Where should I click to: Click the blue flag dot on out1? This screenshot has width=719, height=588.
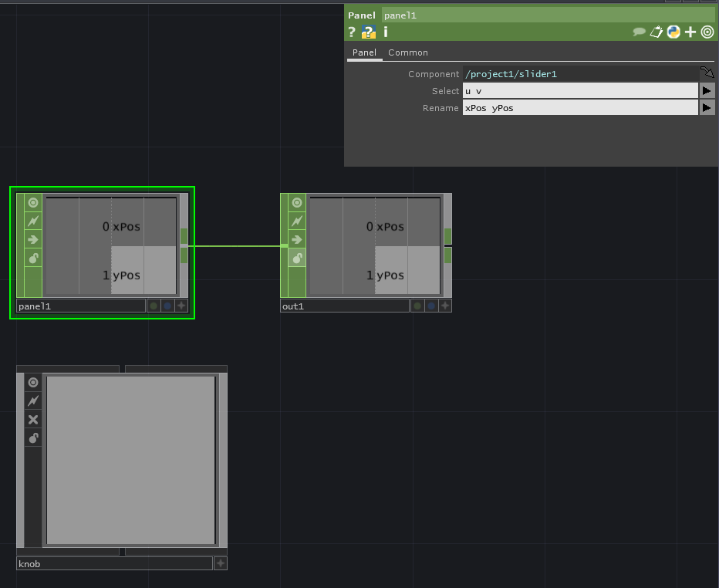tap(431, 306)
